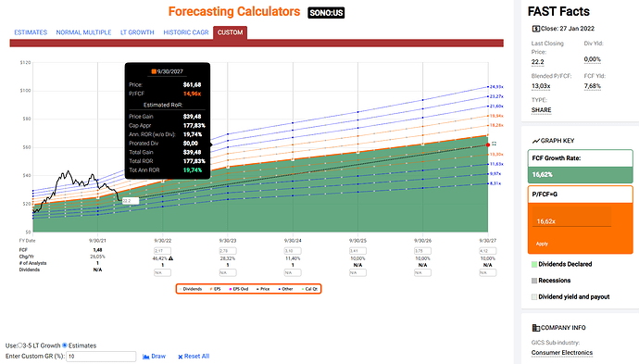639x364 pixels.
Task: Click the 13,03x Blended P/FCF value
Action: click(x=541, y=86)
